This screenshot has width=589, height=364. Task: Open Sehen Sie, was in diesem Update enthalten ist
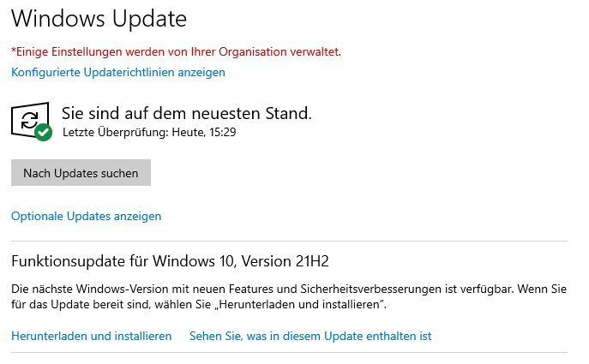coord(310,336)
